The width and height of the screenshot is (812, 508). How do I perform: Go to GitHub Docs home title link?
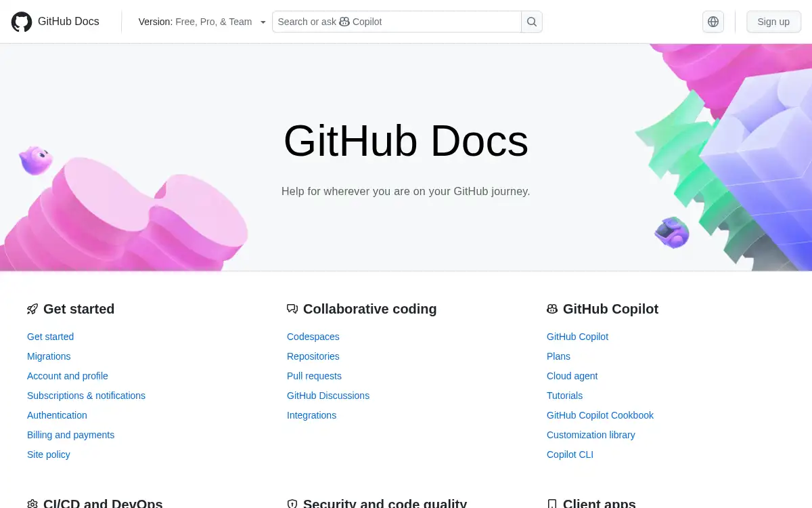(x=68, y=22)
